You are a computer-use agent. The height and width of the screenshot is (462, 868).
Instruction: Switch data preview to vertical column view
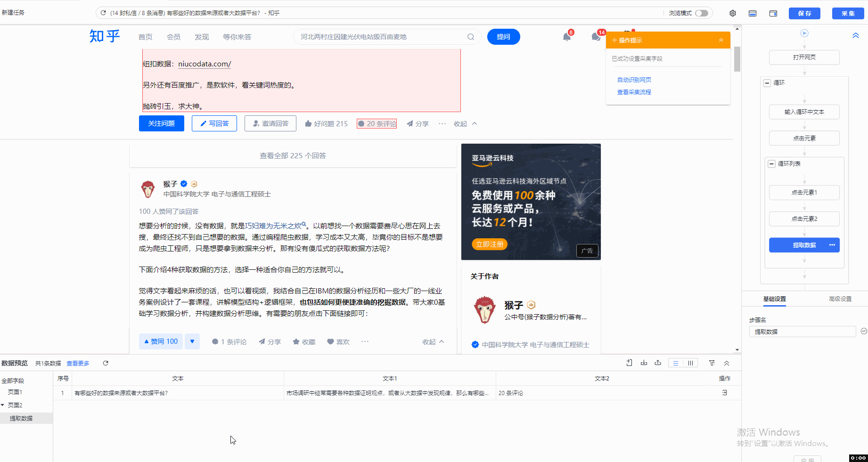coord(690,363)
